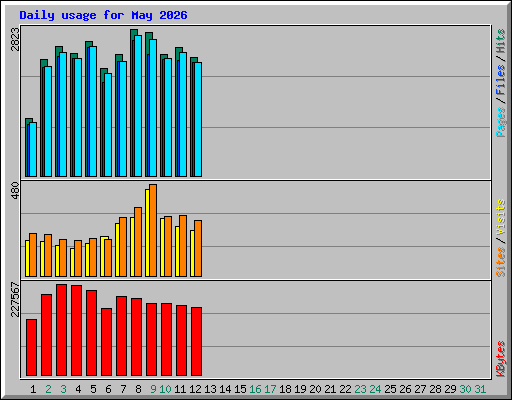Click the 'KBytes' legend label

click(501, 359)
